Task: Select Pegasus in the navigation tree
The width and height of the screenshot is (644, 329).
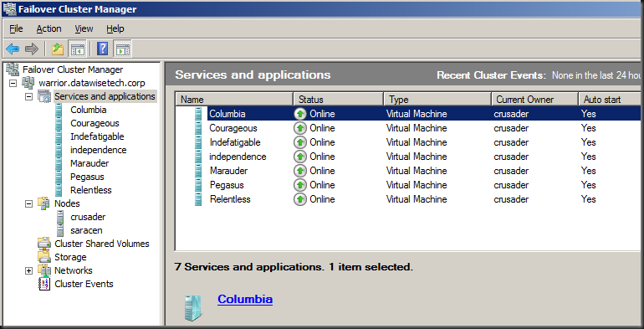Action: click(x=87, y=177)
